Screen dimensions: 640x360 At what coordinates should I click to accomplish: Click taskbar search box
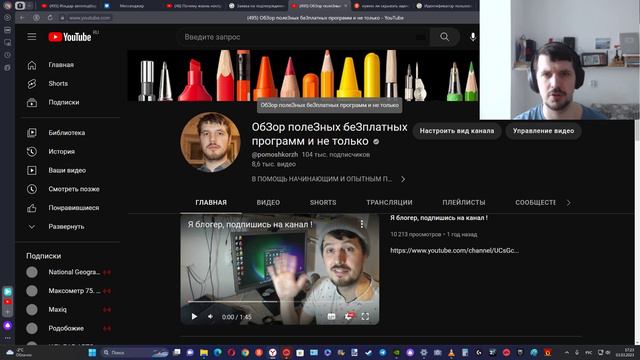(x=134, y=352)
